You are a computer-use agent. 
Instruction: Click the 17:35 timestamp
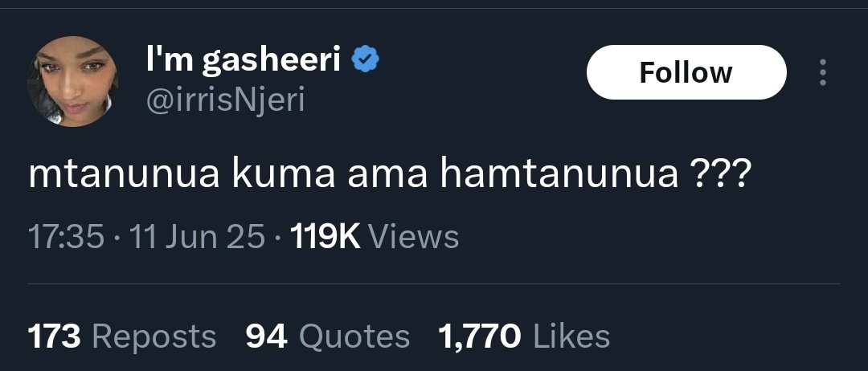click(x=66, y=237)
